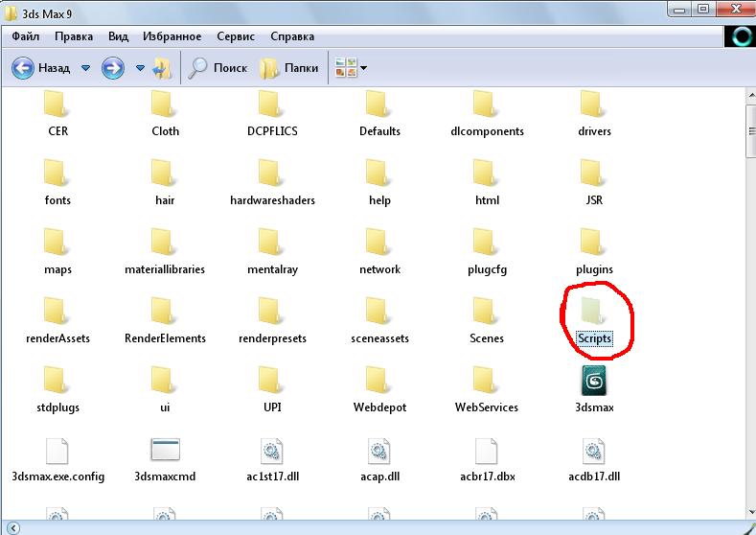Viewport: 756px width, 535px height.
Task: Select the hair folder
Action: (165, 183)
